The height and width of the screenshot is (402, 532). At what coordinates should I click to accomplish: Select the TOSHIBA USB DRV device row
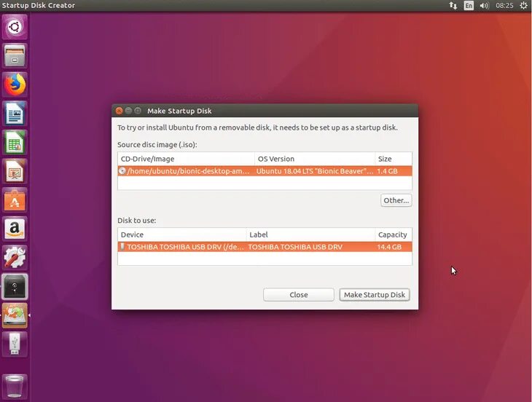pyautogui.click(x=265, y=247)
